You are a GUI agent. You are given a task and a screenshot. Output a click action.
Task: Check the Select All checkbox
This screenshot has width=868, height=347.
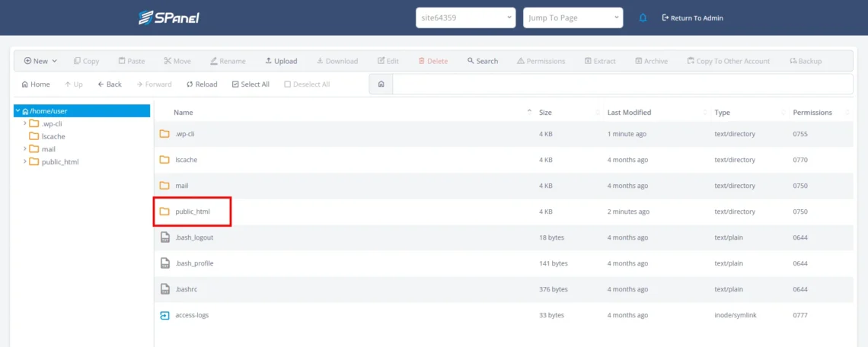pyautogui.click(x=235, y=84)
